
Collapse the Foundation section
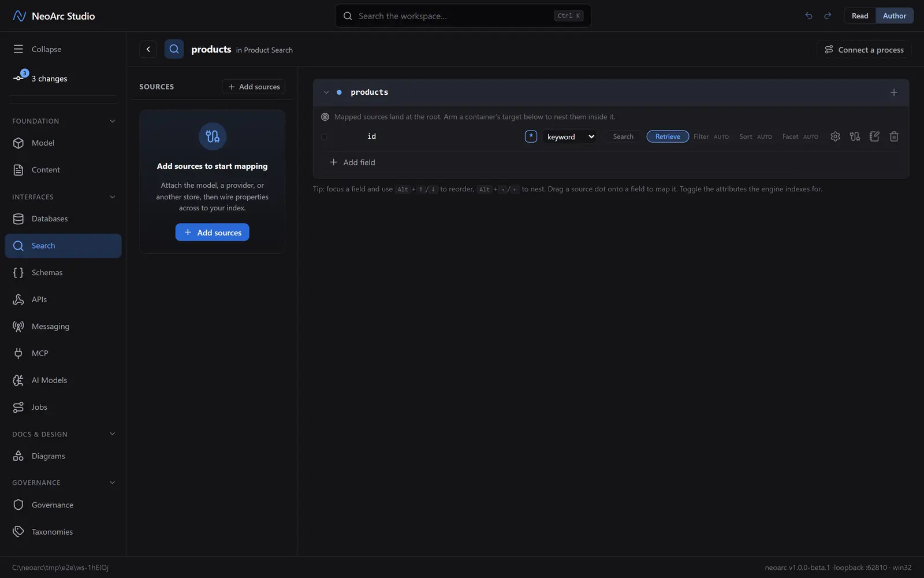click(113, 121)
